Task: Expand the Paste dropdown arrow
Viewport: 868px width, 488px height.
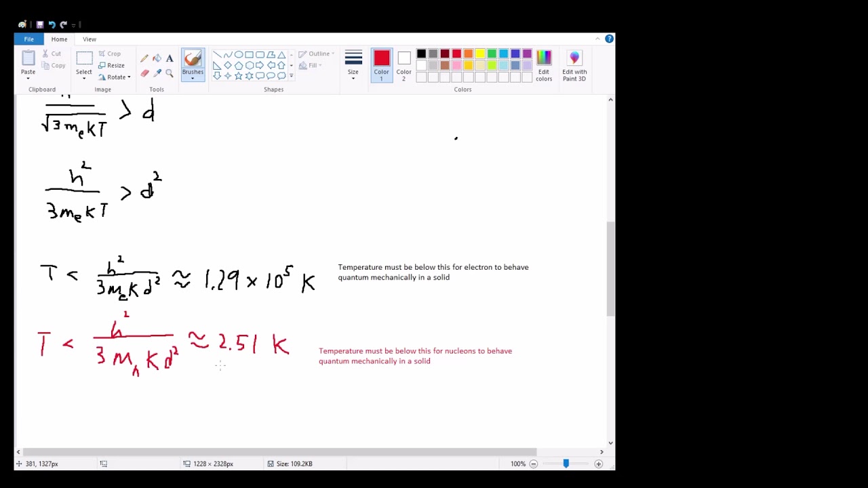Action: coord(28,78)
